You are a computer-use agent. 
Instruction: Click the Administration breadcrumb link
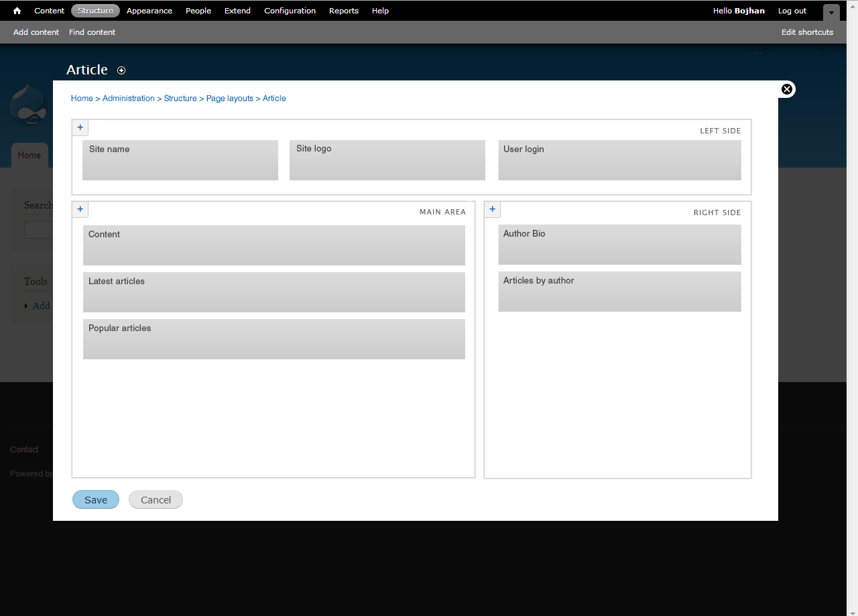pos(128,98)
